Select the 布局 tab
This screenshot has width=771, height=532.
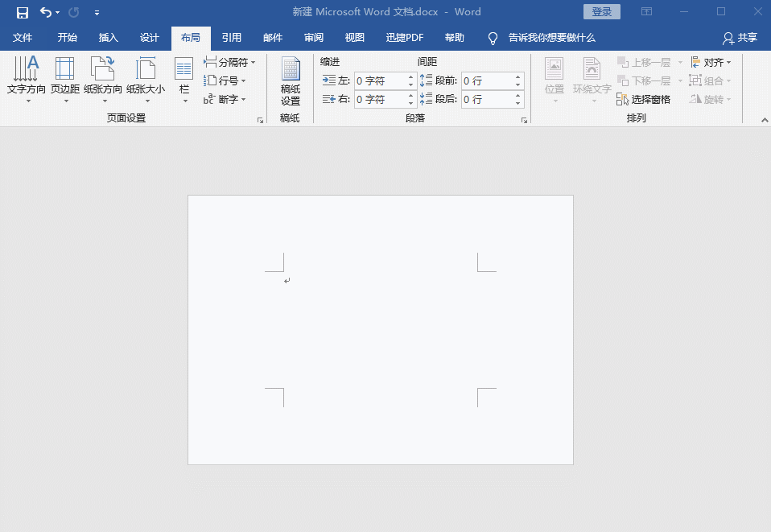pos(191,38)
